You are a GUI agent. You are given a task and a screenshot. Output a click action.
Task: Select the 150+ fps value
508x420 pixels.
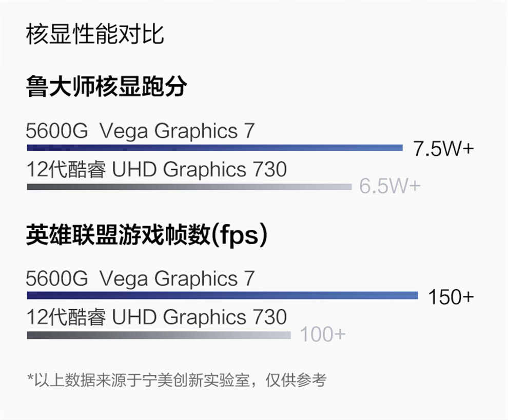tap(451, 297)
